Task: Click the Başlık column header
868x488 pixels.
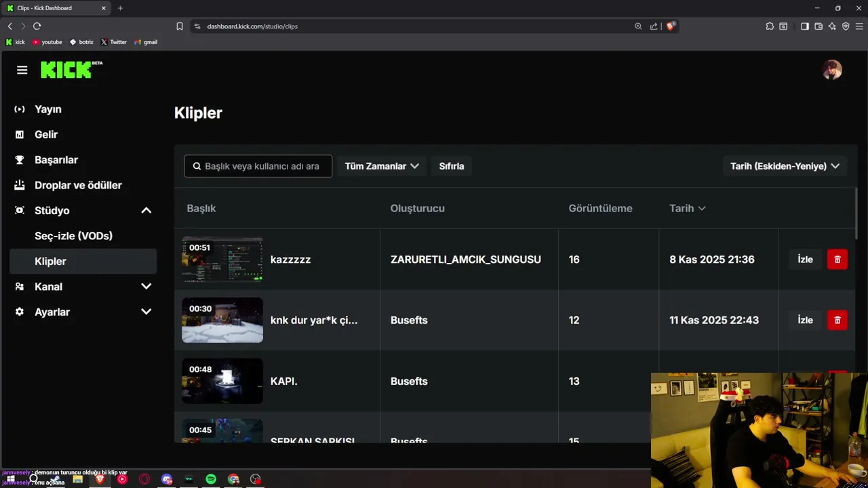Action: (201, 208)
